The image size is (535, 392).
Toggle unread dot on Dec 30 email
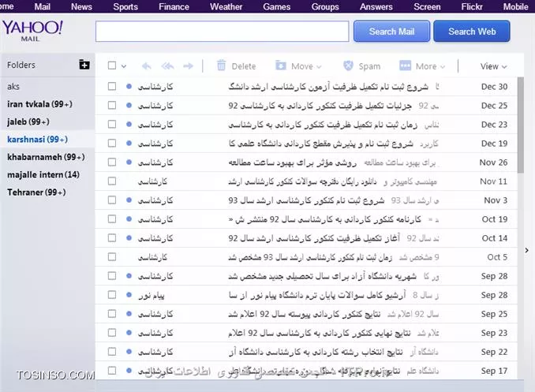pyautogui.click(x=129, y=86)
